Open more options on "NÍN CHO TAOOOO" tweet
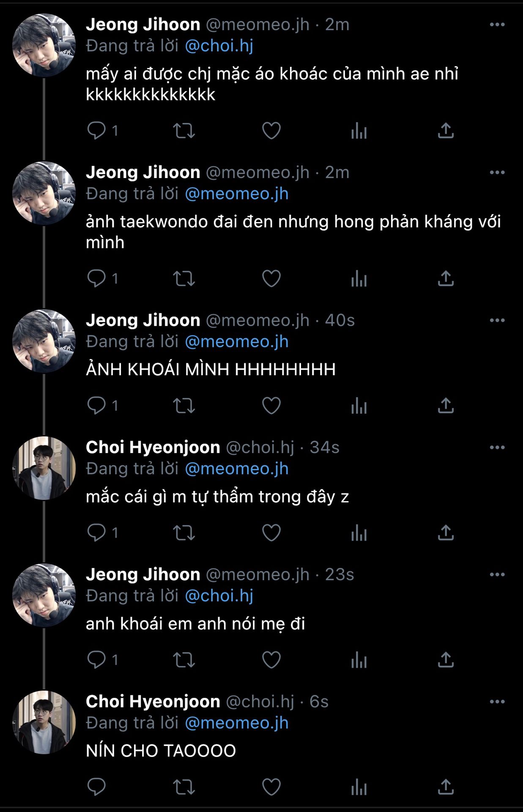This screenshot has width=523, height=812. coord(497,702)
